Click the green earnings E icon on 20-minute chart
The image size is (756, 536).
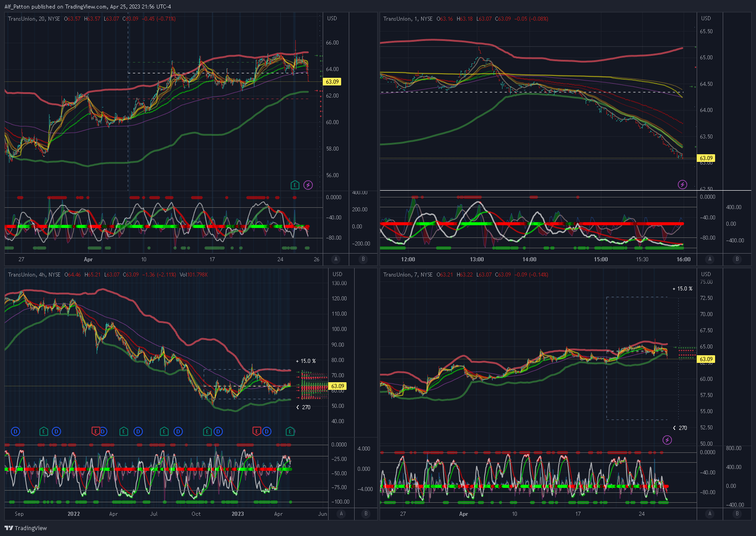pyautogui.click(x=295, y=185)
